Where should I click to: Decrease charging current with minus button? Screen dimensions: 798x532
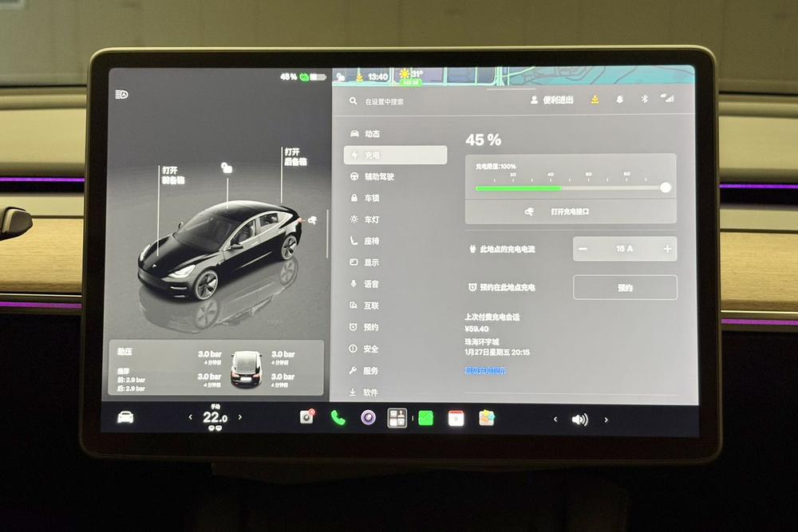tap(583, 249)
